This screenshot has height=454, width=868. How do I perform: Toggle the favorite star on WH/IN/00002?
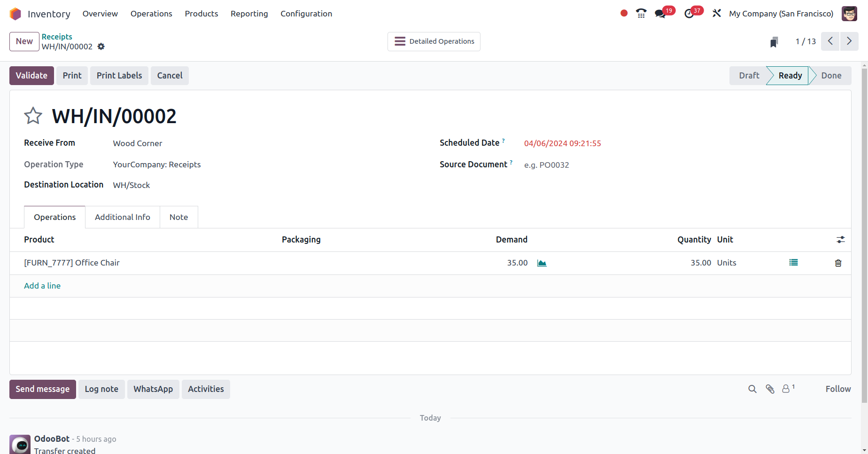tap(33, 116)
